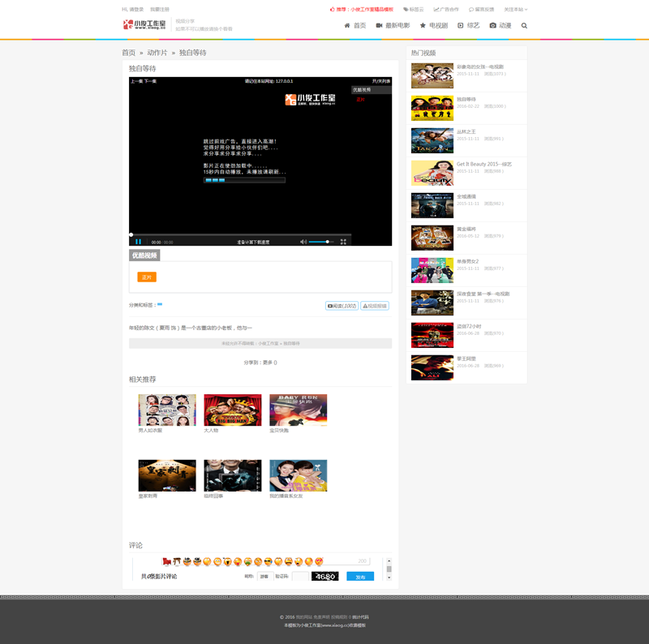Open the 综艺 nav section
This screenshot has width=649, height=644.
pos(469,26)
